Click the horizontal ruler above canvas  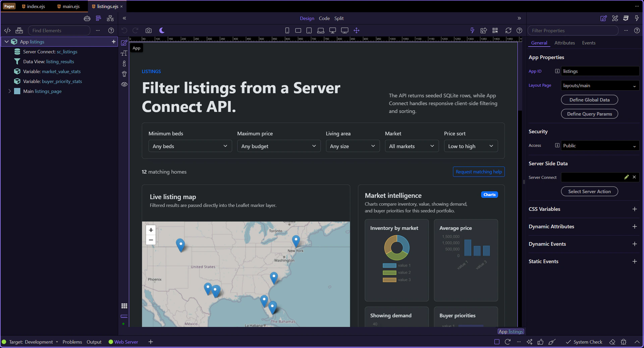(x=322, y=39)
